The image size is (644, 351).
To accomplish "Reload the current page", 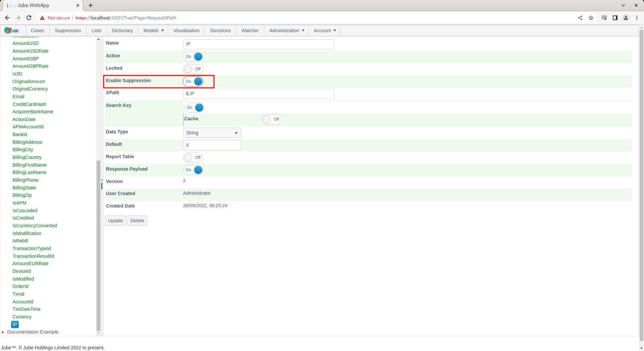I will [x=29, y=18].
